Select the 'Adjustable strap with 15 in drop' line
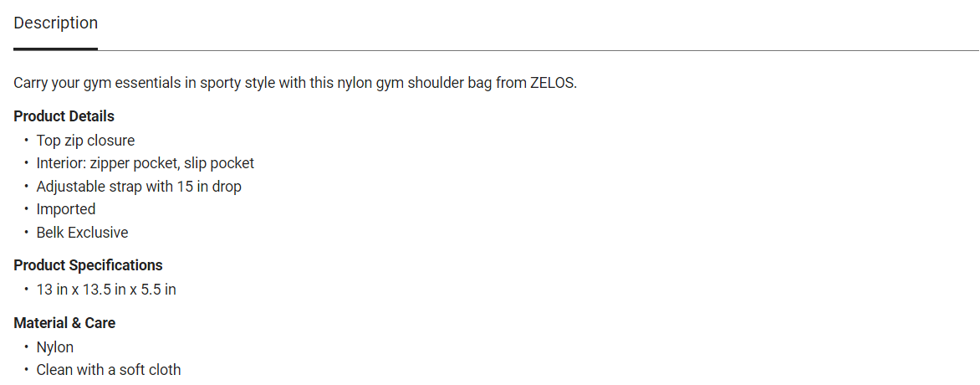 pos(139,187)
